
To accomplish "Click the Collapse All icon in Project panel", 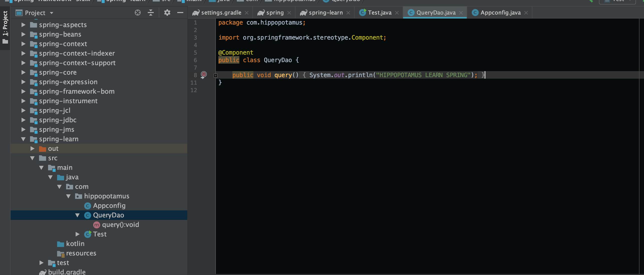I will [x=150, y=13].
